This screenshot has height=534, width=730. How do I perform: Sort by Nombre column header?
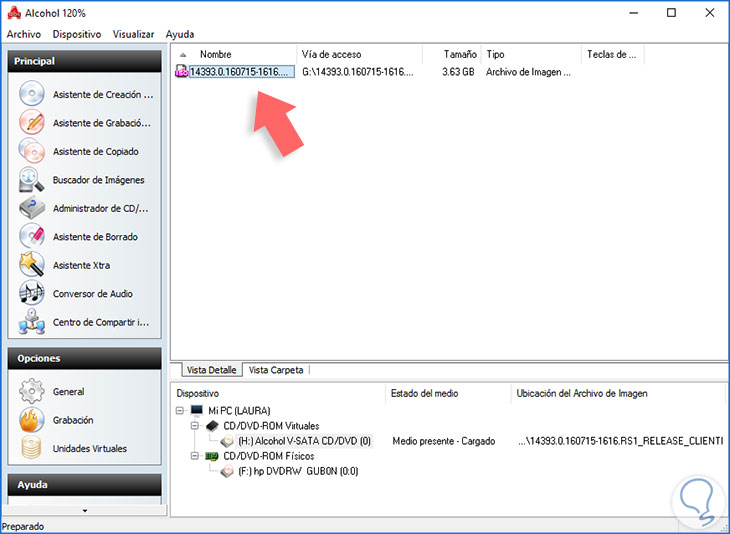(216, 54)
